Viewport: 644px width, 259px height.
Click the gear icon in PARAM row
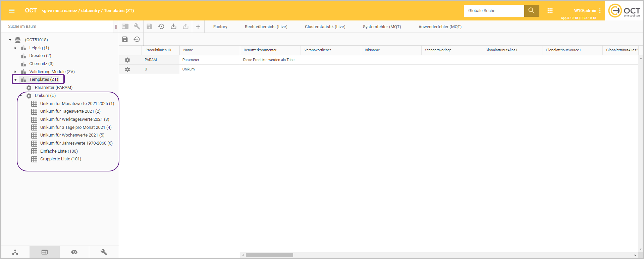tap(127, 60)
